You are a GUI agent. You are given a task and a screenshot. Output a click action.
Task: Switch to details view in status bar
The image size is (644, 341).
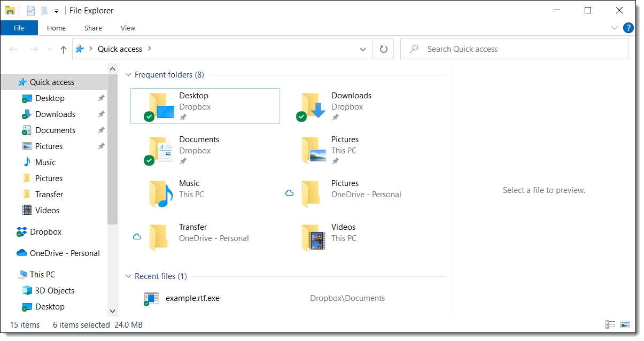click(x=610, y=324)
